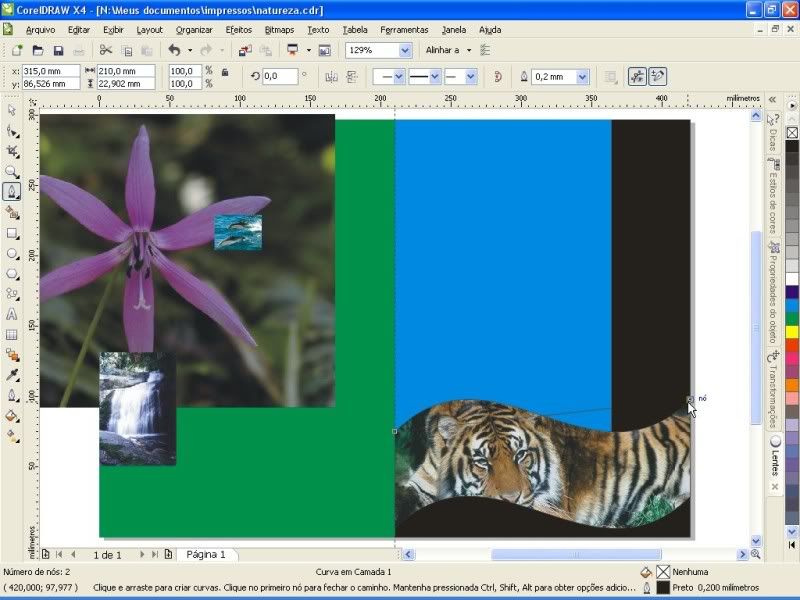Switch to the Página 1 tab

pos(206,554)
